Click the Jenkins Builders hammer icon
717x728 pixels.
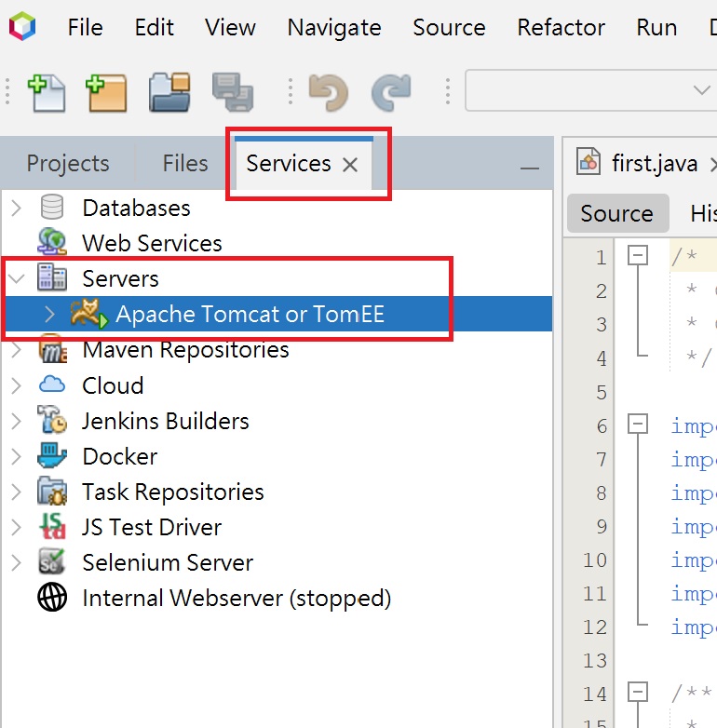click(x=52, y=419)
